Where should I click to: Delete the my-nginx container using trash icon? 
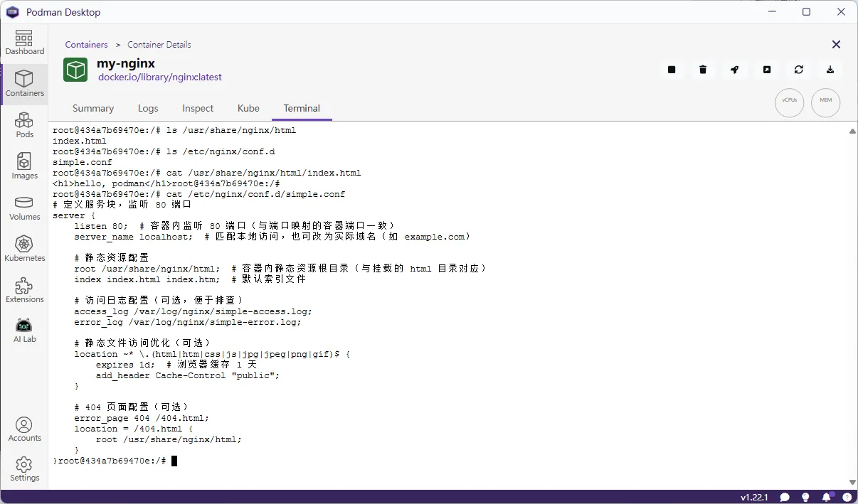click(703, 70)
